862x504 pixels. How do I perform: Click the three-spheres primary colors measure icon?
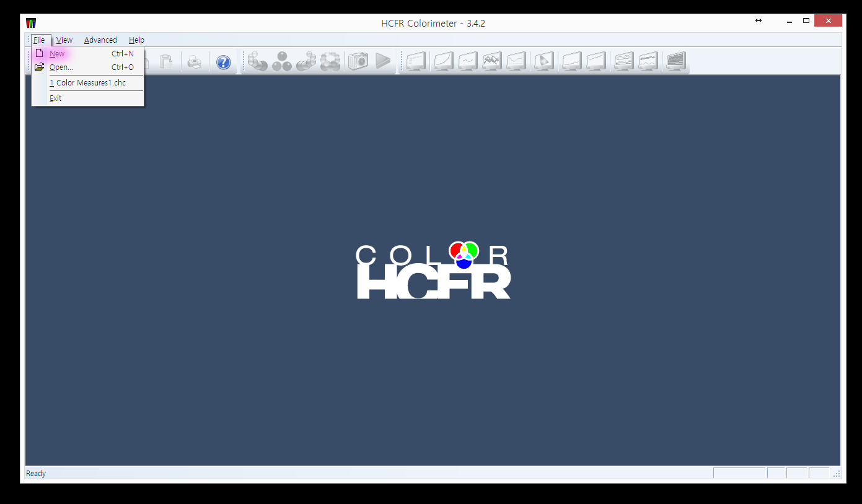coord(282,61)
